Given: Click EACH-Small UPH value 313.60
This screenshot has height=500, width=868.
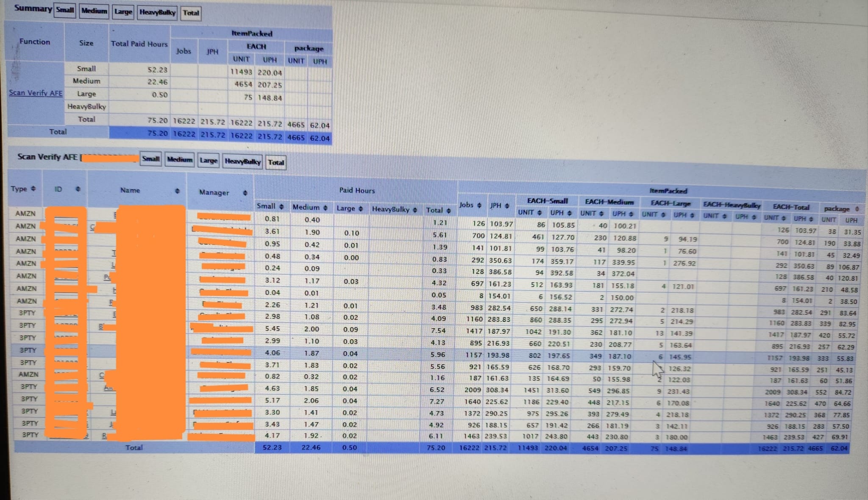Looking at the screenshot, I should tap(557, 391).
